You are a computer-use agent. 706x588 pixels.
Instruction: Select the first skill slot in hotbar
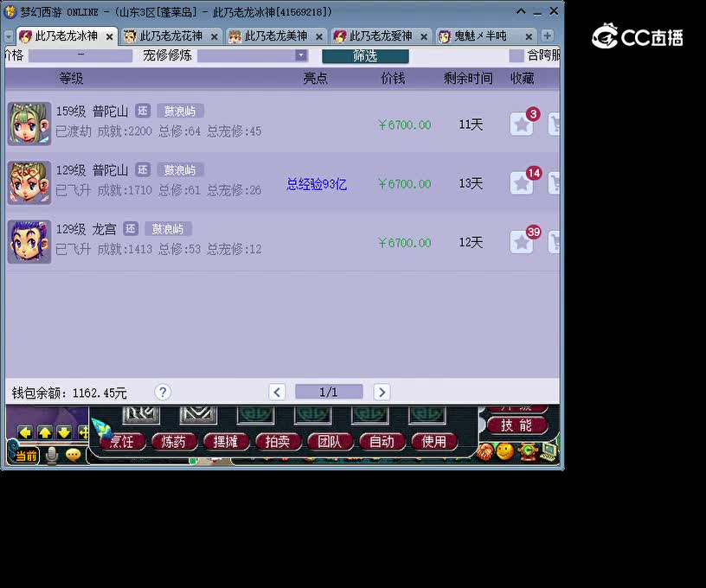(141, 414)
